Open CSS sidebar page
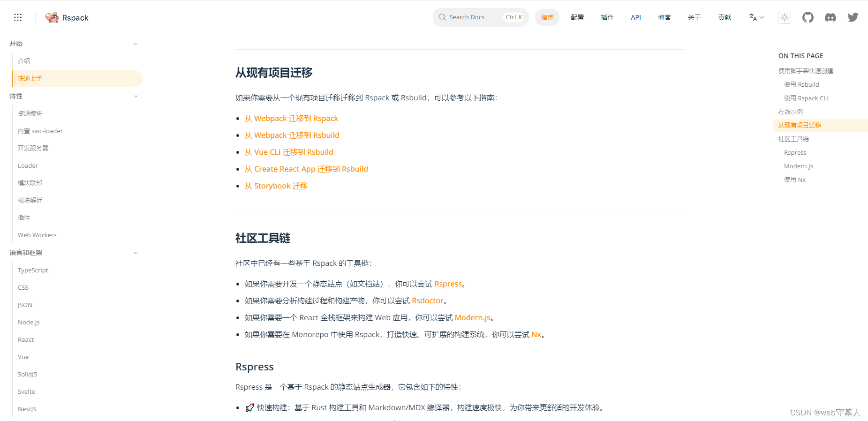Screen dimensions: 868x421 pos(23,287)
